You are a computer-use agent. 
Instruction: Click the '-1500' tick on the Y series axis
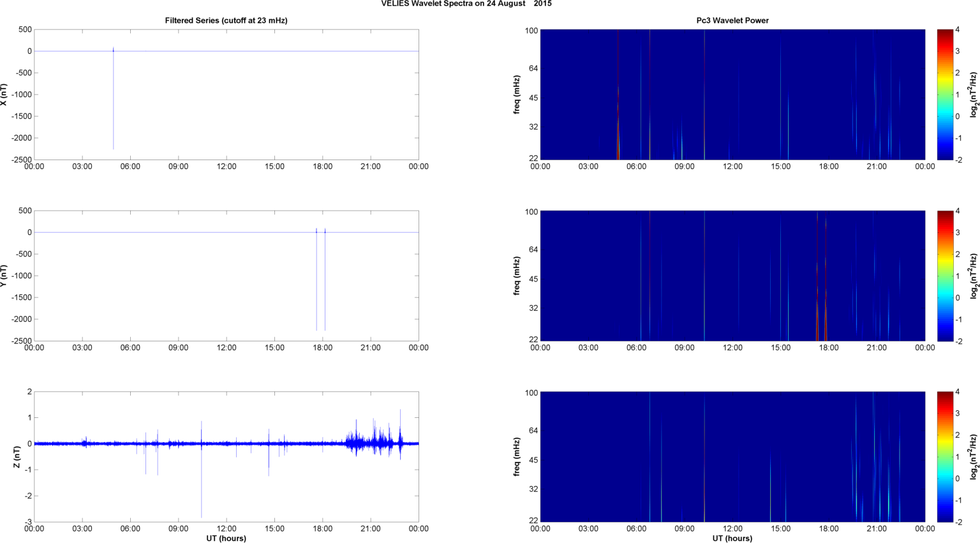[x=20, y=297]
